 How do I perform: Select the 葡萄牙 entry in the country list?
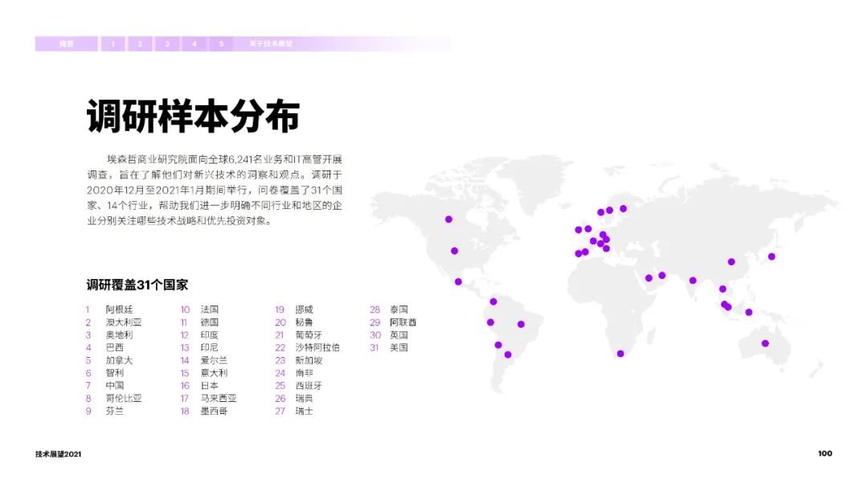[x=309, y=335]
